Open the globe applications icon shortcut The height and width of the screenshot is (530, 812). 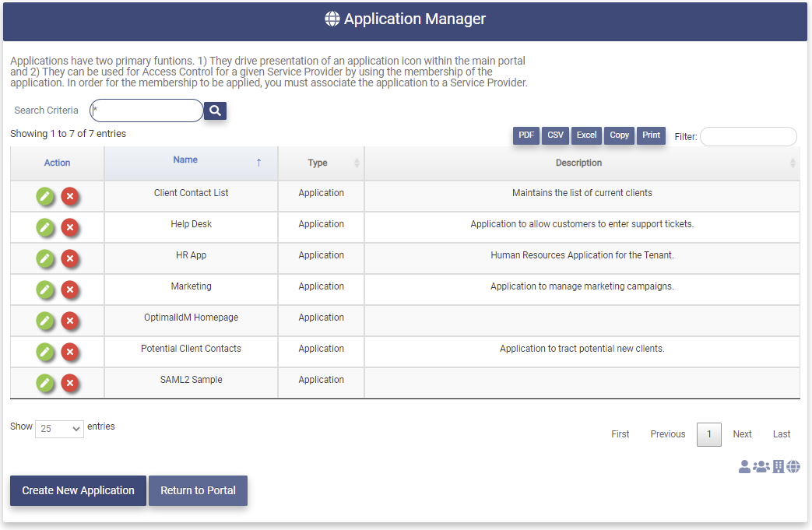coord(793,466)
